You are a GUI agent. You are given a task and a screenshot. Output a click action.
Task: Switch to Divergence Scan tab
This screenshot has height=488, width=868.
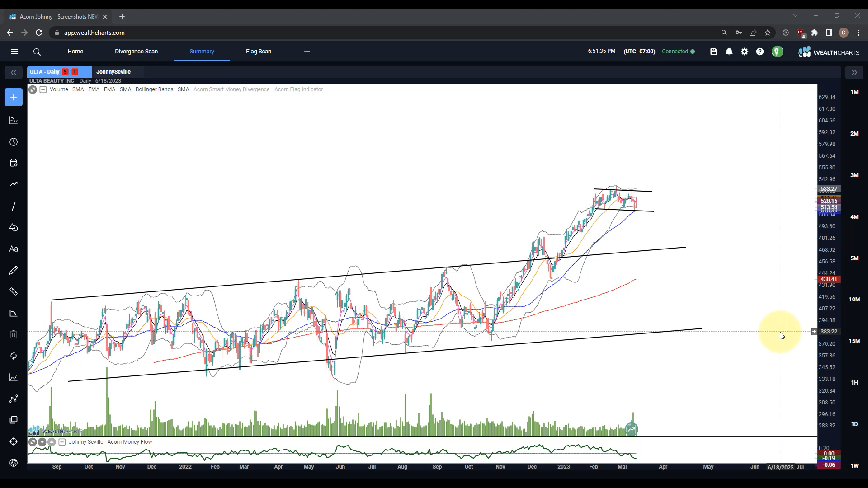coord(136,52)
